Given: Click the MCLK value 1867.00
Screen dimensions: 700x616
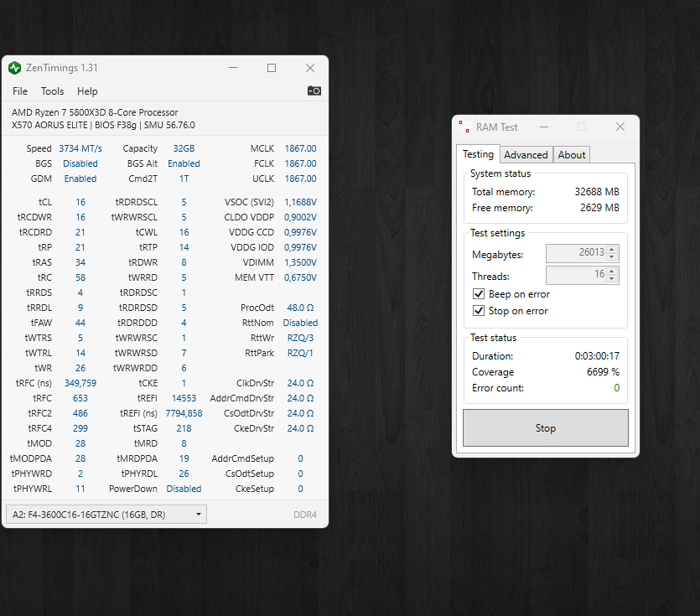Looking at the screenshot, I should pyautogui.click(x=300, y=148).
